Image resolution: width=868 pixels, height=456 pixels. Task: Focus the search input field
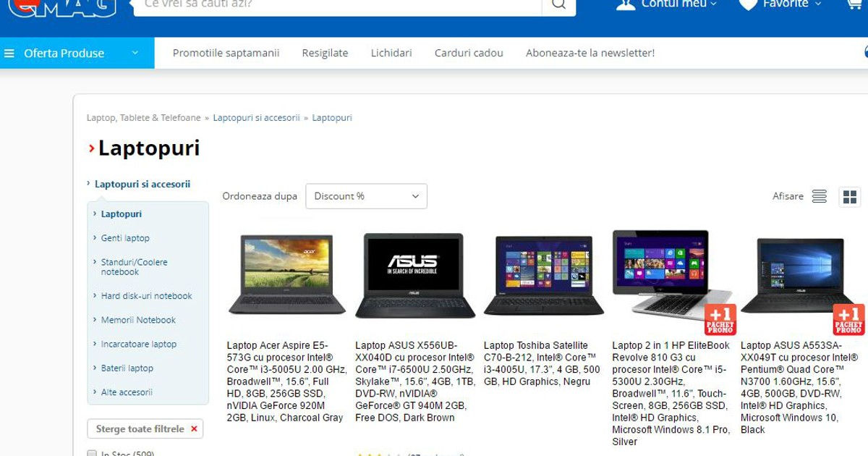tap(337, 6)
